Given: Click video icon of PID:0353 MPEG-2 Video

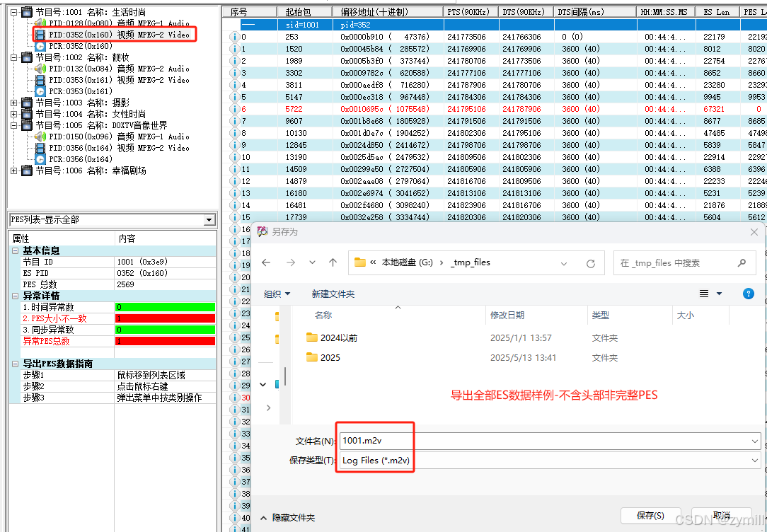Looking at the screenshot, I should [40, 80].
